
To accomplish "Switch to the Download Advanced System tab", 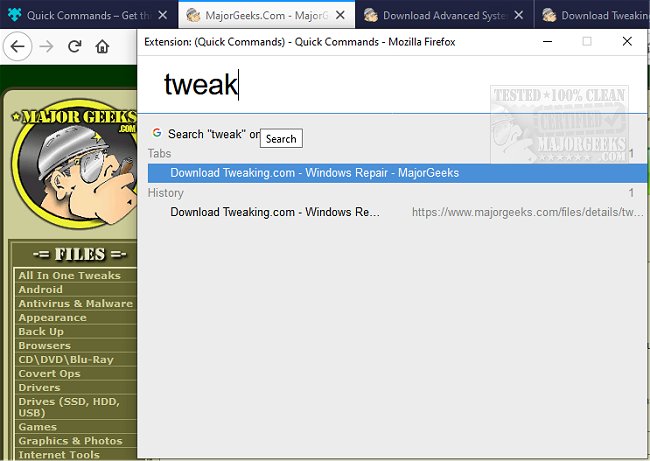I will point(444,15).
